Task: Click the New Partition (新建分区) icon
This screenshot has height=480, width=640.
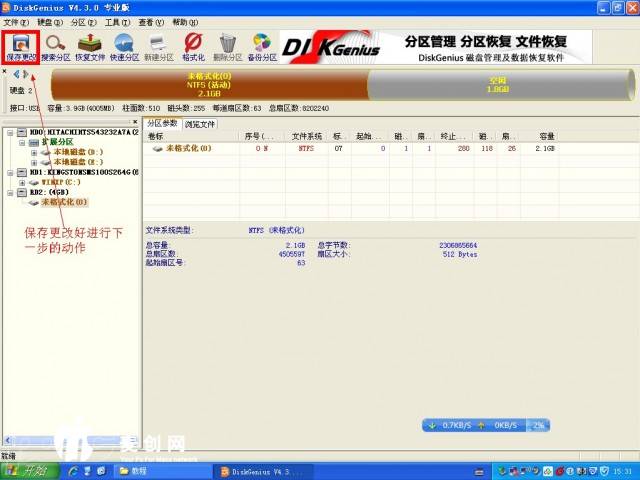Action: 158,46
